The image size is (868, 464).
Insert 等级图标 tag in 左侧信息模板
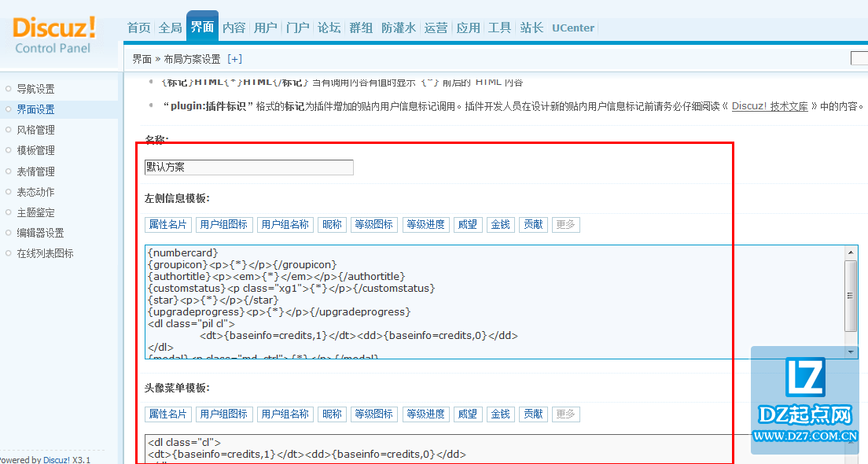[x=374, y=224]
